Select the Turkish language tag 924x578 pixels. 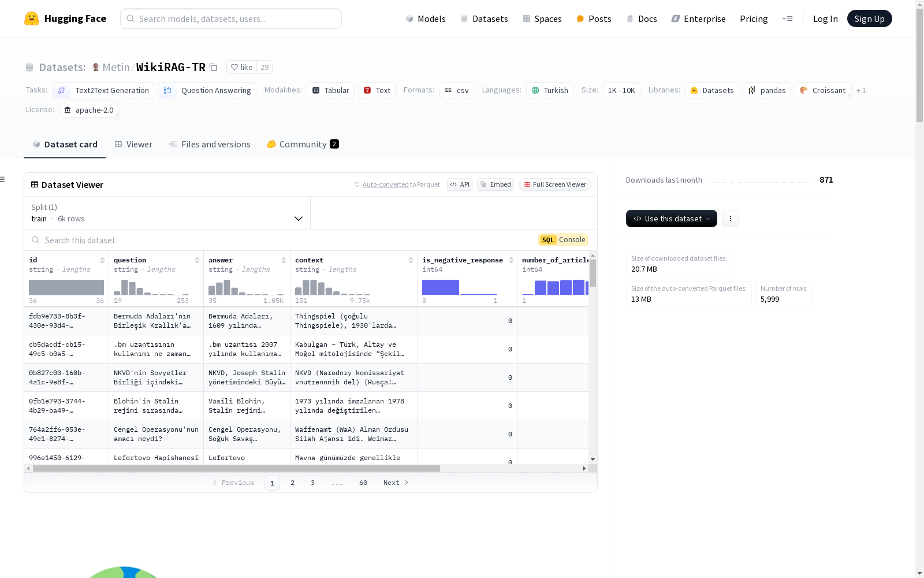(550, 90)
